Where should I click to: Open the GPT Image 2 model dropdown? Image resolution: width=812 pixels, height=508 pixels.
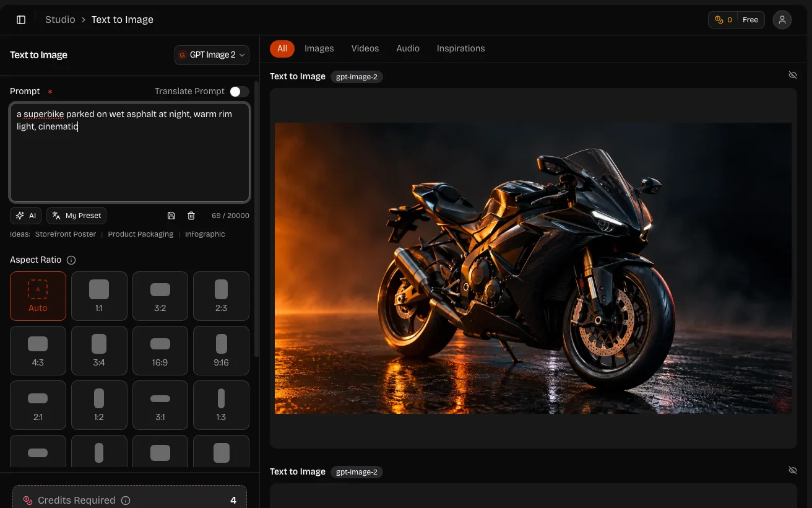pyautogui.click(x=212, y=55)
